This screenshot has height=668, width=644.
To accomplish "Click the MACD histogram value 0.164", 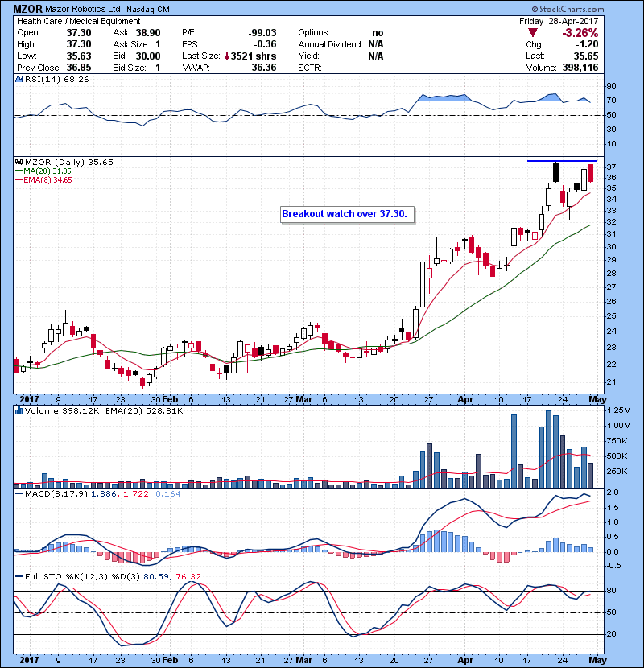I will [x=168, y=494].
